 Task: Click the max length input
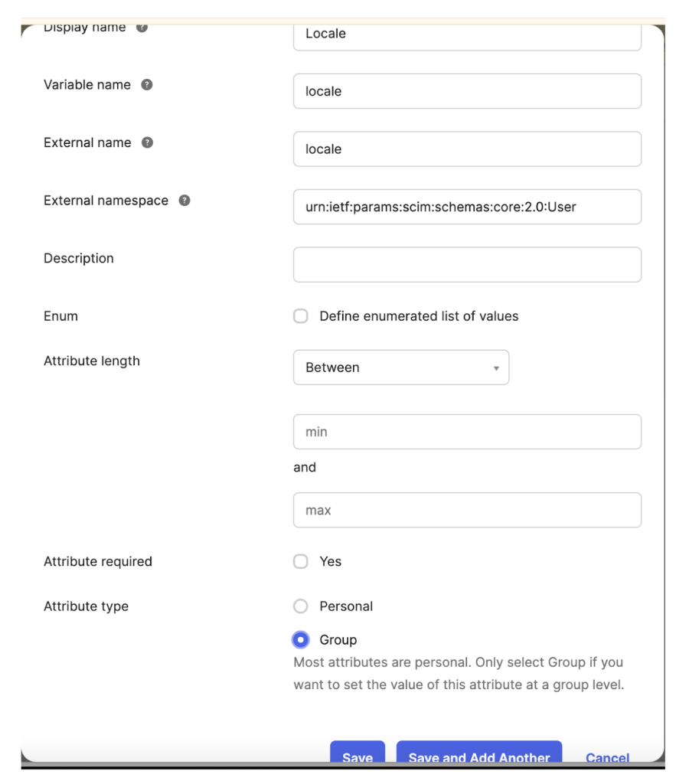[467, 510]
